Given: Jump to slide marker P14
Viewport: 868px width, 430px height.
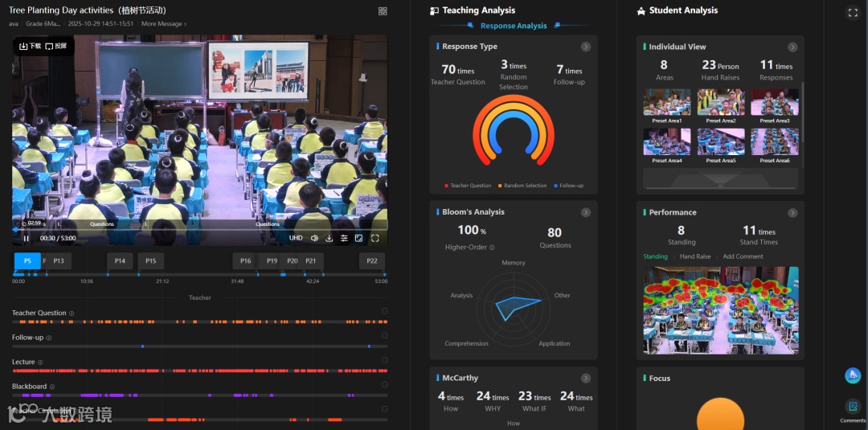Looking at the screenshot, I should [120, 261].
